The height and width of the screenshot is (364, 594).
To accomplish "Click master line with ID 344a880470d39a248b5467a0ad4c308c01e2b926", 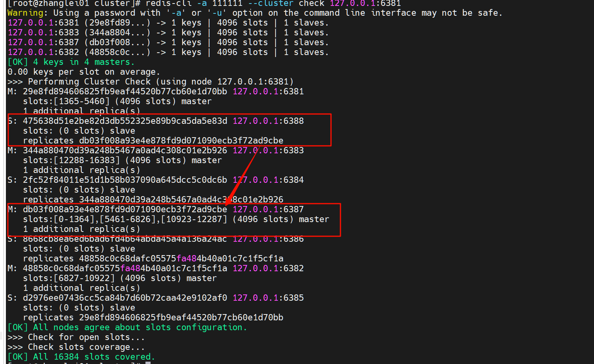I will click(156, 151).
